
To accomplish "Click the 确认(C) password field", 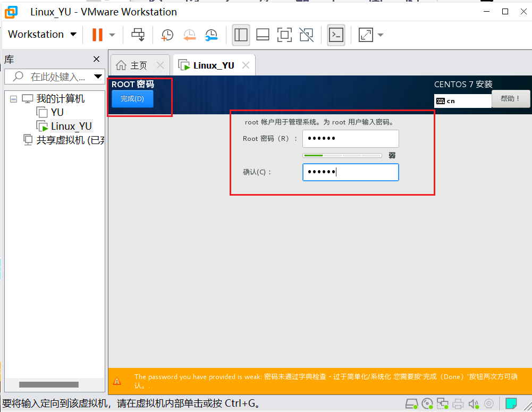I will click(350, 172).
